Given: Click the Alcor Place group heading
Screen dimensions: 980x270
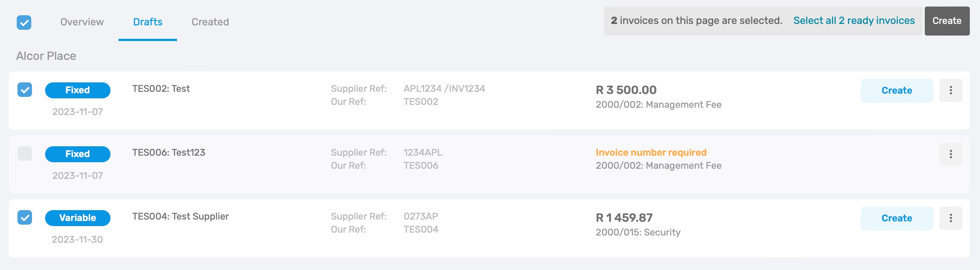Looking at the screenshot, I should pos(46,56).
